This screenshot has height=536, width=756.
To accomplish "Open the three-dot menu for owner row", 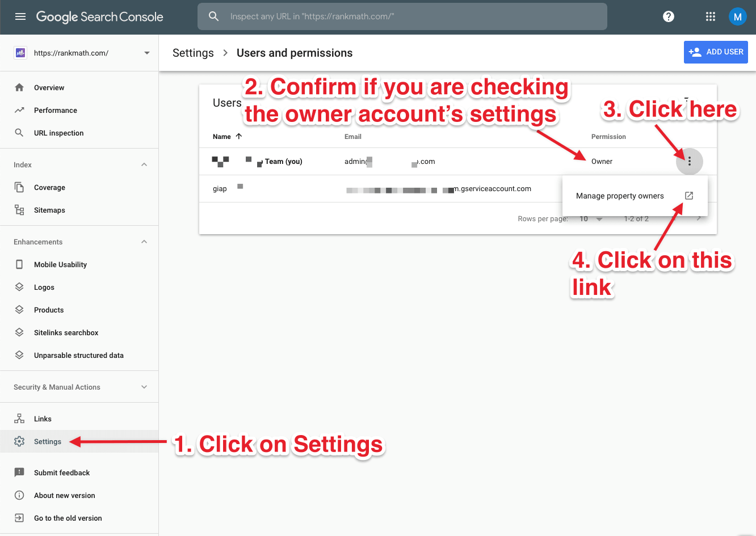I will pyautogui.click(x=690, y=162).
